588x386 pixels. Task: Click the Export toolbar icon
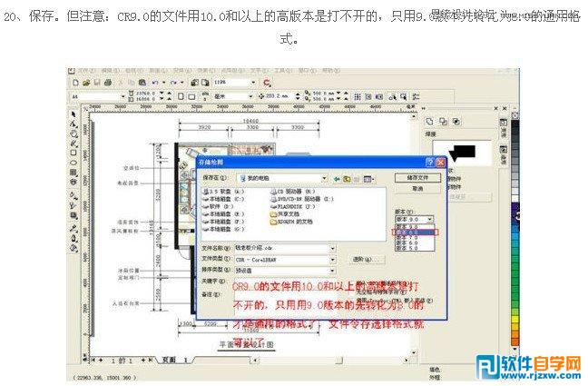pos(205,83)
